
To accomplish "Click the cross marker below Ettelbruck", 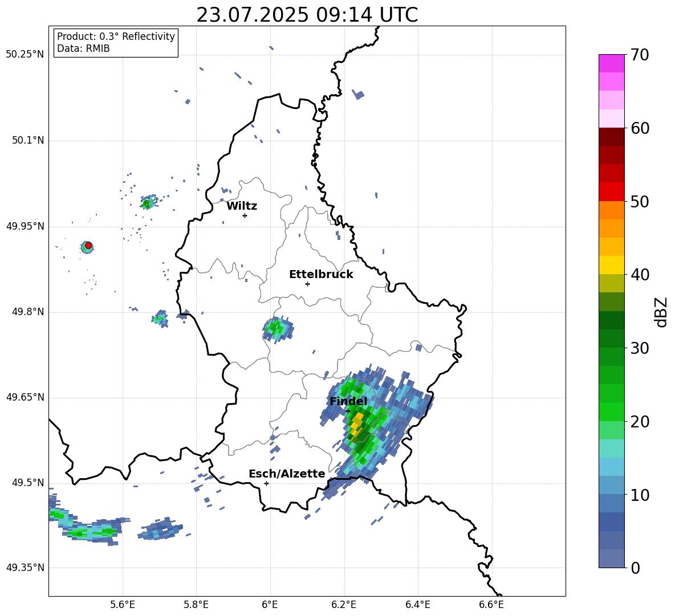I will [x=307, y=284].
